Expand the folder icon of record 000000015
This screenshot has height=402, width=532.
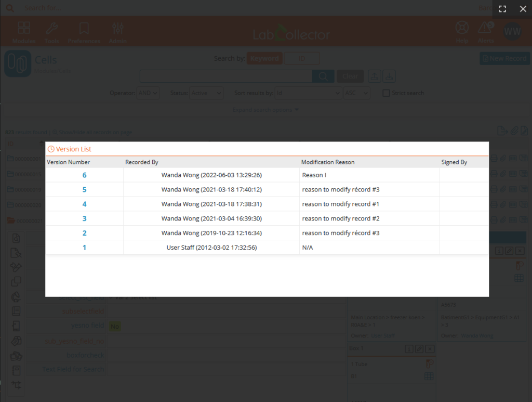click(x=10, y=174)
